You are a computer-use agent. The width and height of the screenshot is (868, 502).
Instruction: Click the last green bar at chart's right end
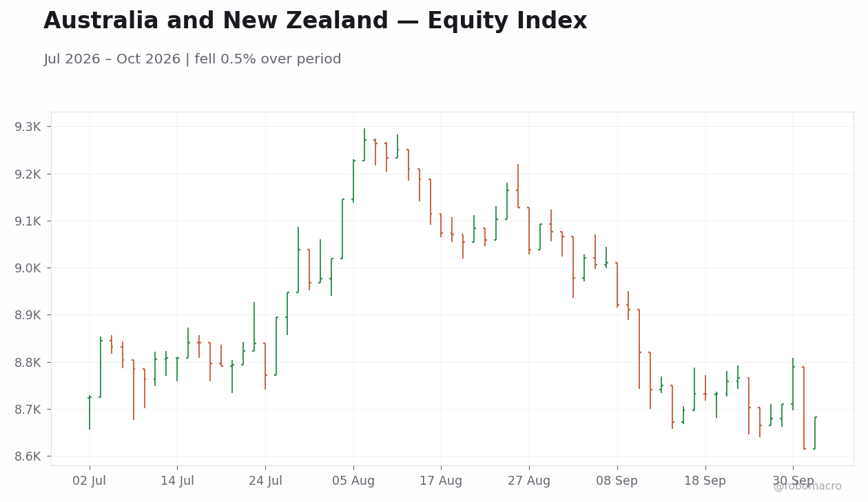click(x=815, y=432)
